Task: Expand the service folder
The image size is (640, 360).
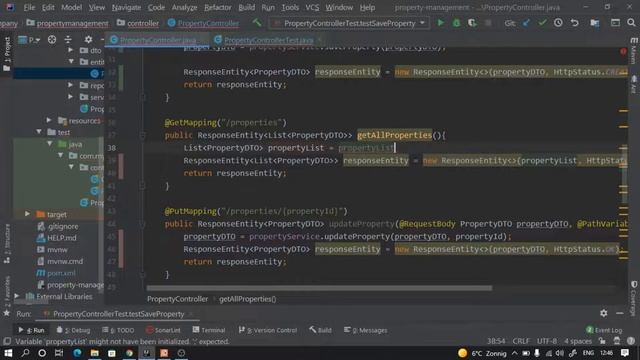Action: [71, 97]
